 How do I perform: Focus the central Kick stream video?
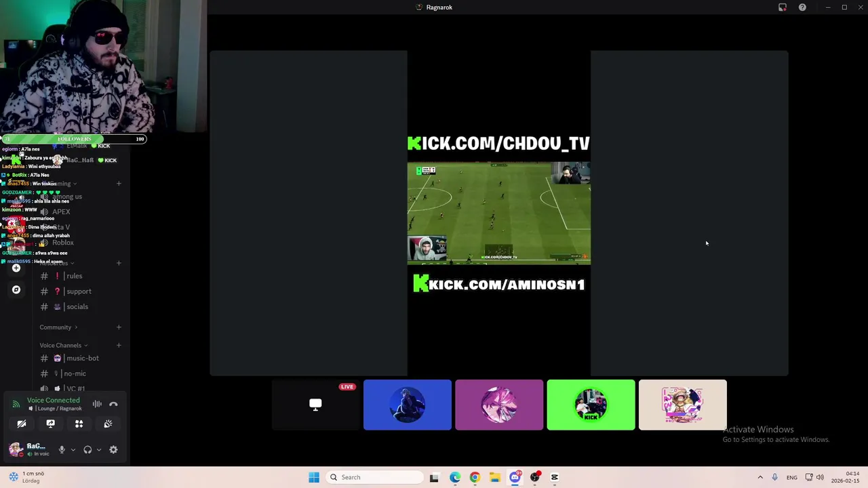pos(499,213)
